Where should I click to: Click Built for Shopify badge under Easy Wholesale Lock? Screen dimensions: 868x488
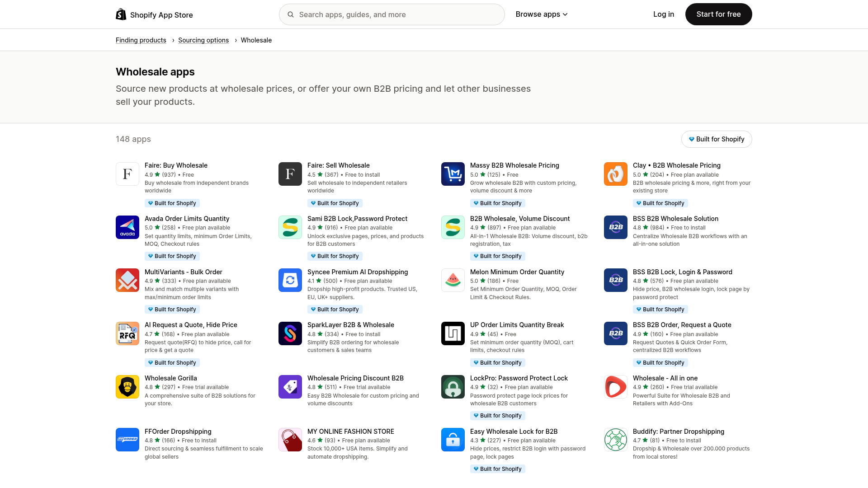[x=498, y=469]
